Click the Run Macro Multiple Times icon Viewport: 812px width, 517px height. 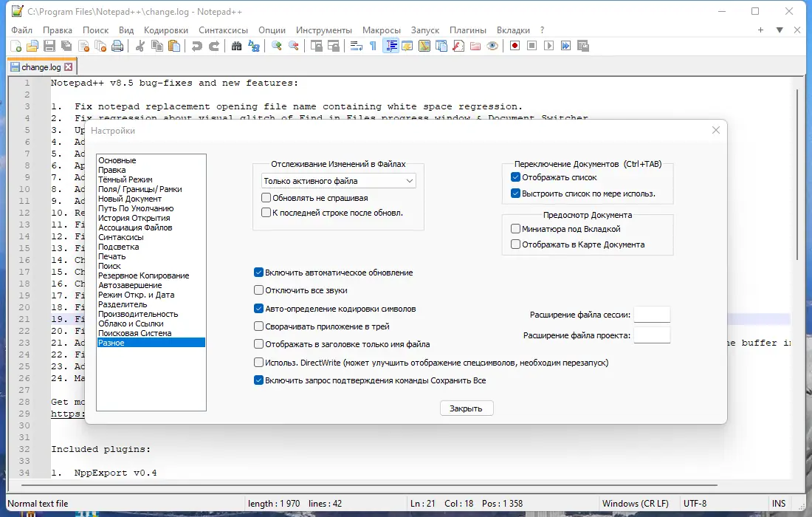[x=566, y=46]
